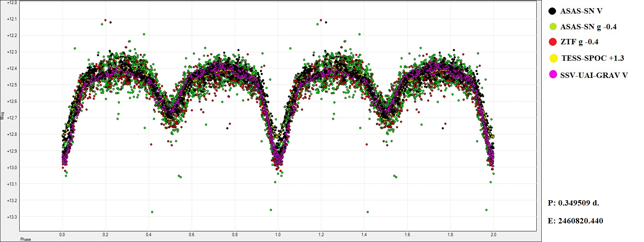Click the 0.6 phase tick label
The height and width of the screenshot is (242, 644).
(x=192, y=234)
